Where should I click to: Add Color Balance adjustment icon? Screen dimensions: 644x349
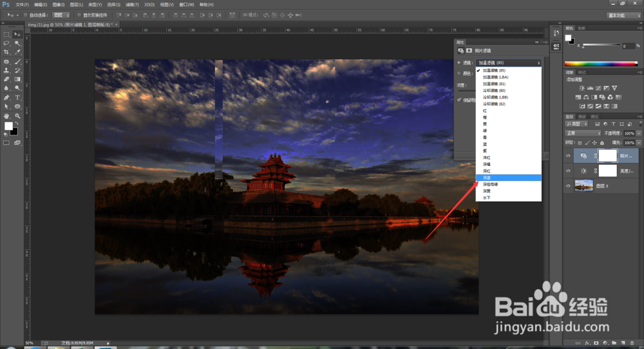[x=586, y=97]
